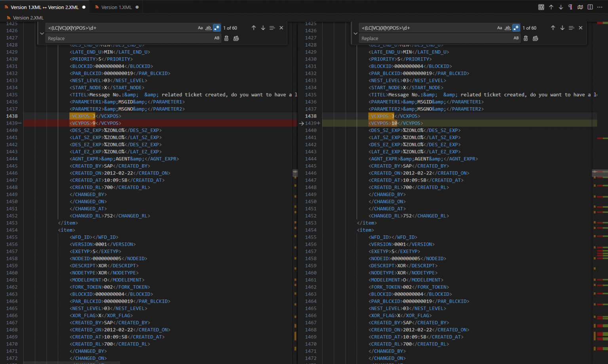Switch to the Version 1.XML tab
608x364 pixels.
coord(116,7)
